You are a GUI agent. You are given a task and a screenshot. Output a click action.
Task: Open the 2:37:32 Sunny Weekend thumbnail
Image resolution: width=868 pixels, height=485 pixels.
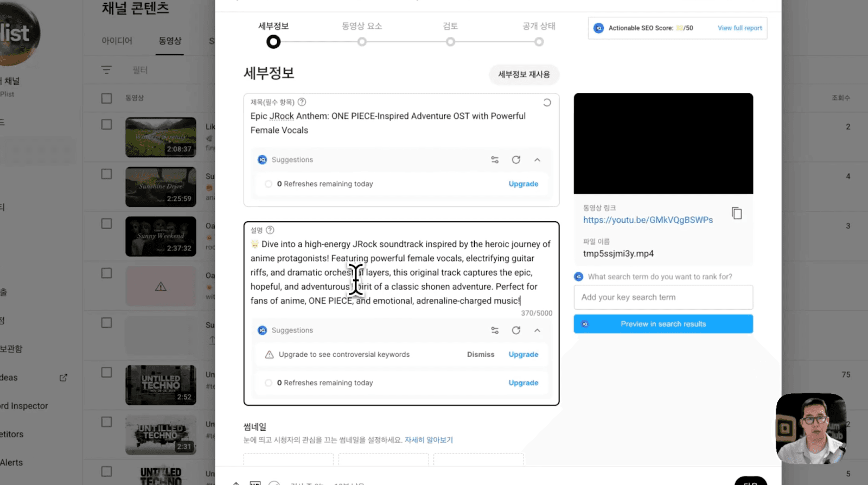(161, 237)
